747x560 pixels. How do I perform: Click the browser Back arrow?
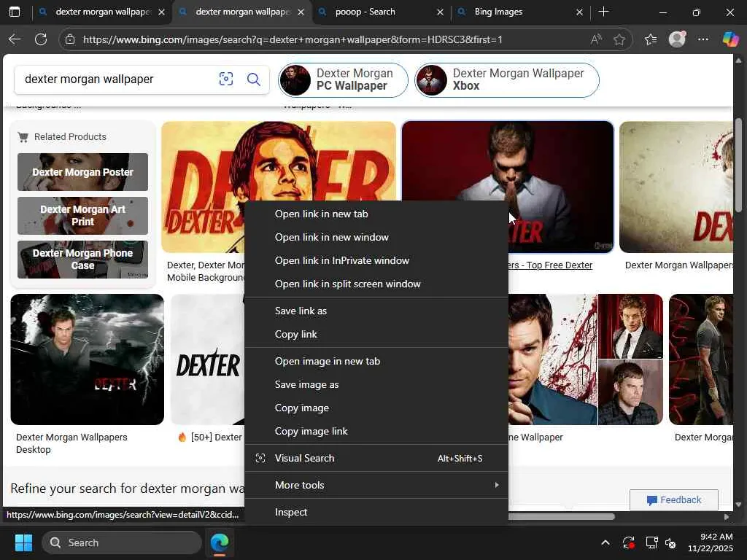15,39
